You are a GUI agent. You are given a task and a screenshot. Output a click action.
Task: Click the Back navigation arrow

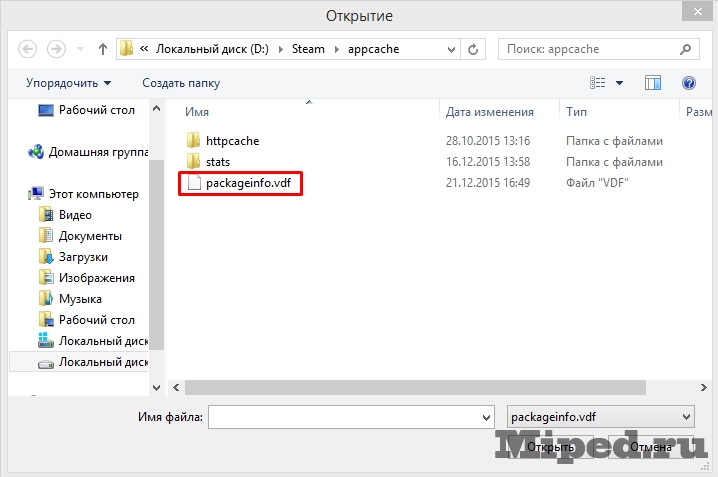[28, 48]
